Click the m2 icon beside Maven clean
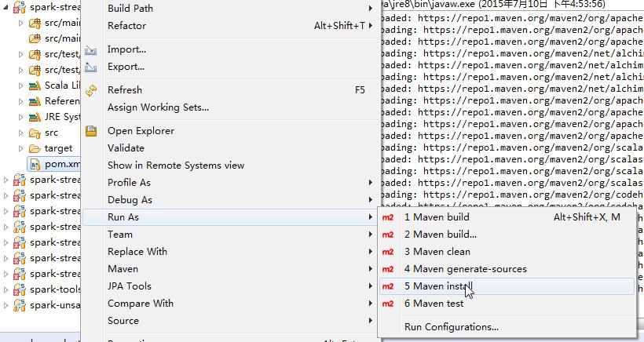Image resolution: width=644 pixels, height=342 pixels. [388, 252]
